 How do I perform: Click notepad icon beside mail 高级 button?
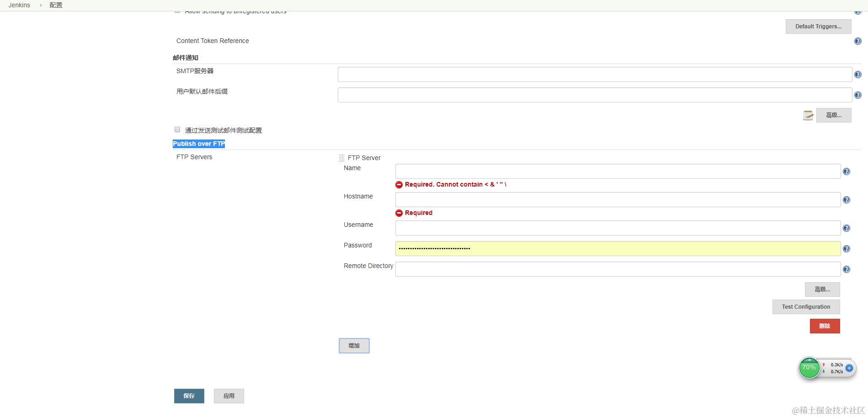[808, 115]
